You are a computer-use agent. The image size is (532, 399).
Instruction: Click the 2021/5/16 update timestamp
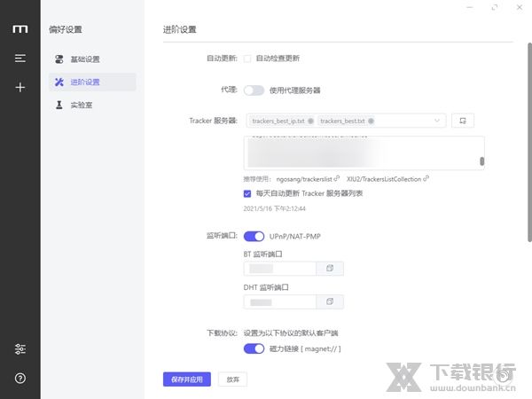coord(275,208)
